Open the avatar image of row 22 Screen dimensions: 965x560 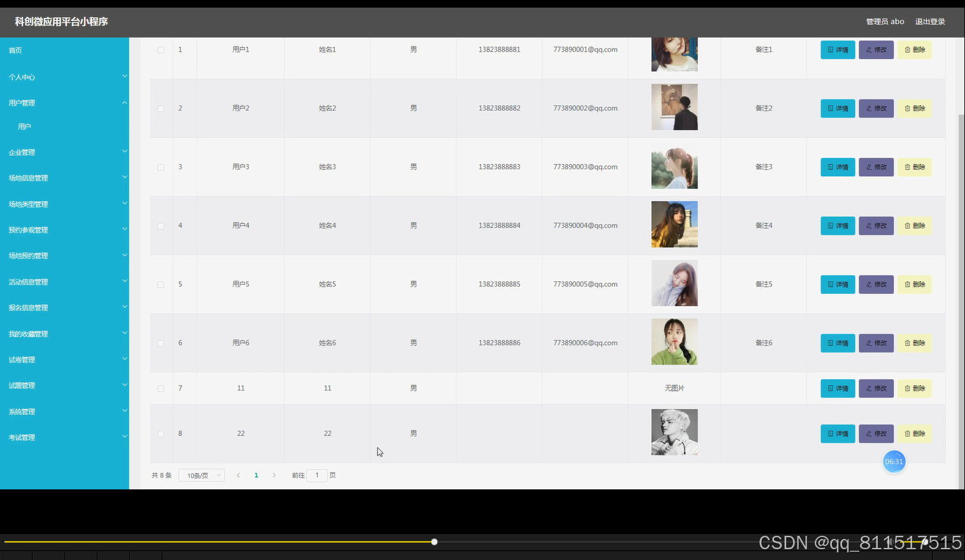674,432
